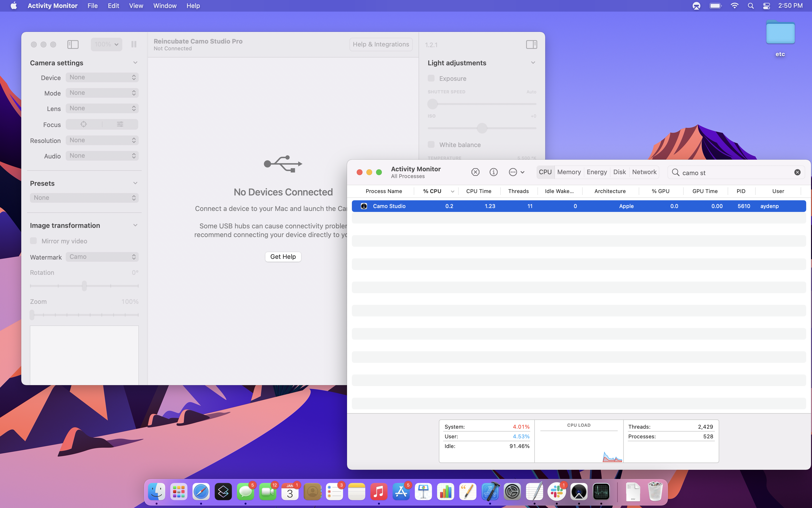Sort by PID column header
The height and width of the screenshot is (508, 812).
(741, 191)
